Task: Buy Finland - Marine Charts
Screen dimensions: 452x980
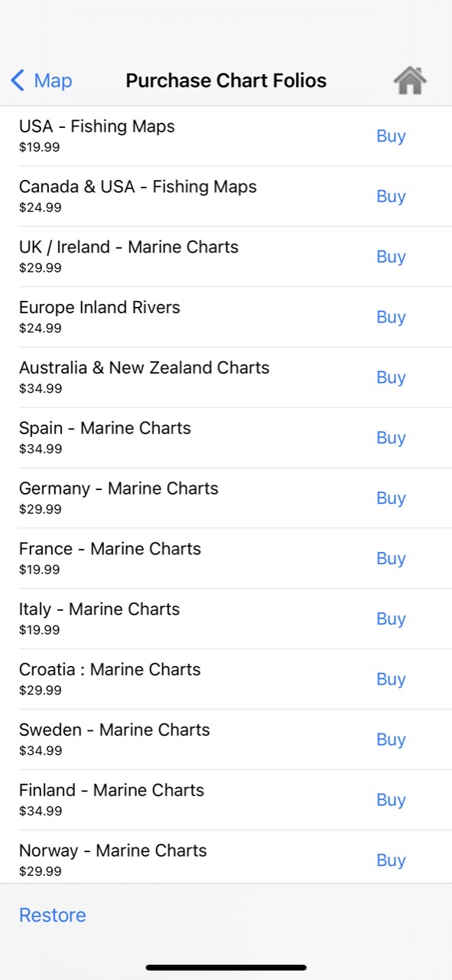Action: [391, 800]
